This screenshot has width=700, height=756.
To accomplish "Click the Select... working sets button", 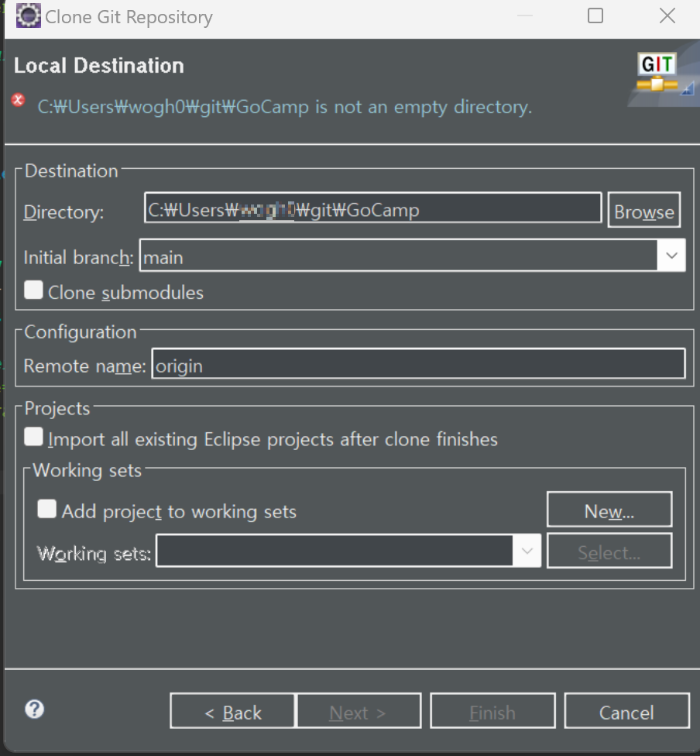I will click(x=609, y=551).
